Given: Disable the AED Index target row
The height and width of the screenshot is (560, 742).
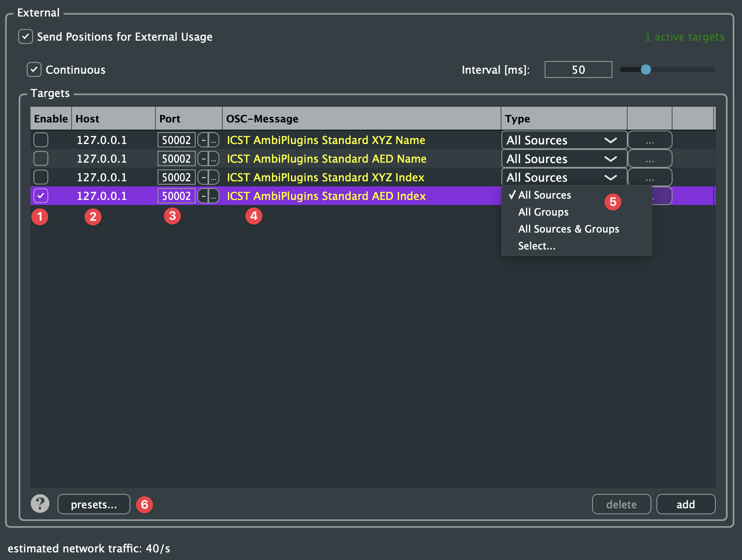Looking at the screenshot, I should point(41,196).
